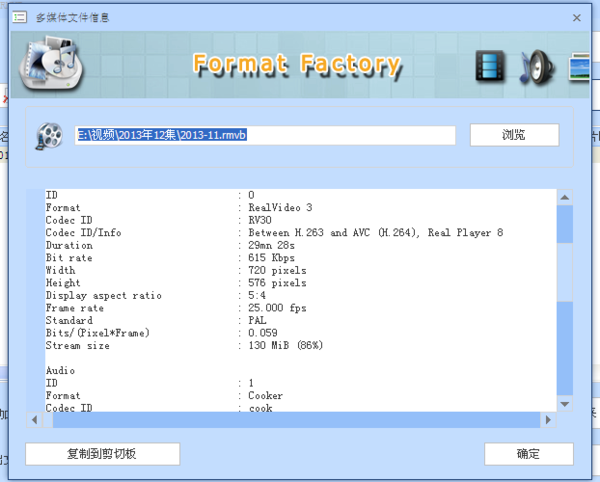Screen dimensions: 600x482
Task: Close the 多媒体文件信息 dialog
Action: 576,17
